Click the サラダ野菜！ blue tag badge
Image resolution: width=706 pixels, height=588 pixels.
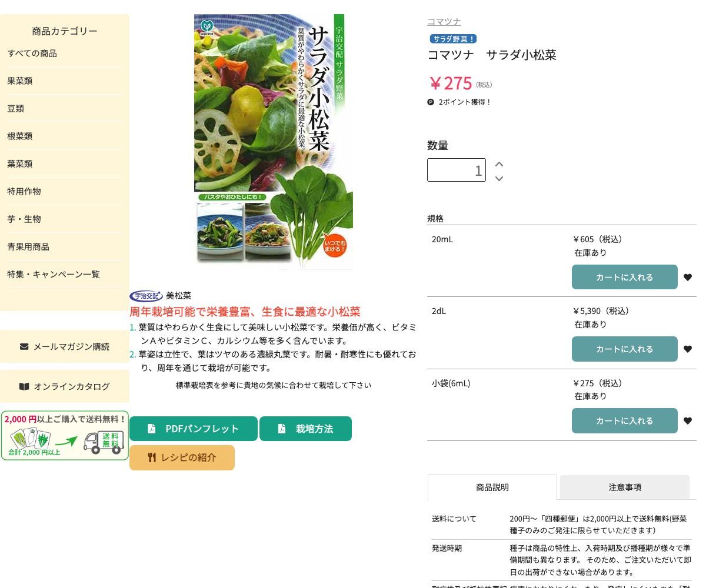pyautogui.click(x=453, y=39)
